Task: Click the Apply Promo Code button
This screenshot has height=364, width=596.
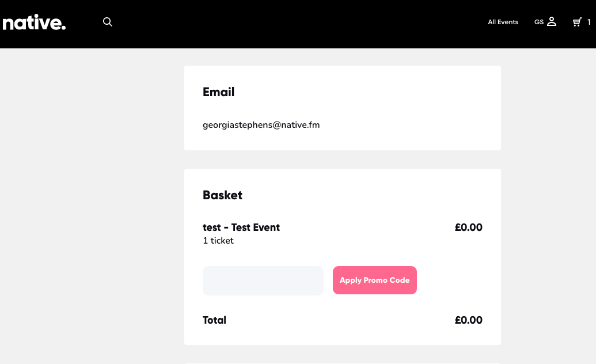Action: coord(375,280)
